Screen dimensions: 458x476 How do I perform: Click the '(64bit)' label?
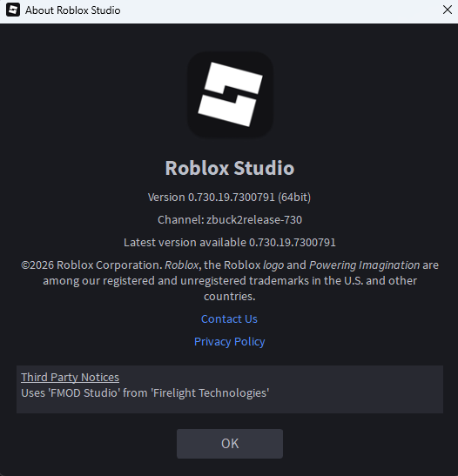click(x=294, y=198)
